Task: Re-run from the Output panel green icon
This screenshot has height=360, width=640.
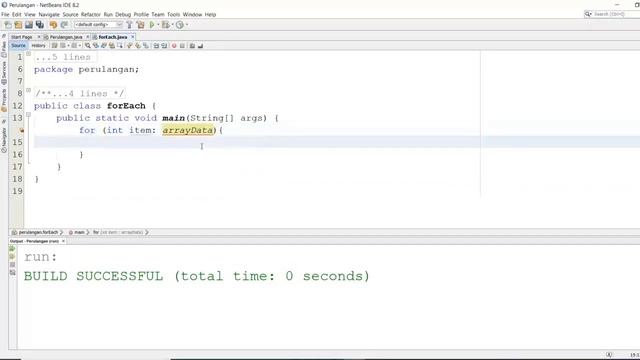Action: (x=12, y=249)
